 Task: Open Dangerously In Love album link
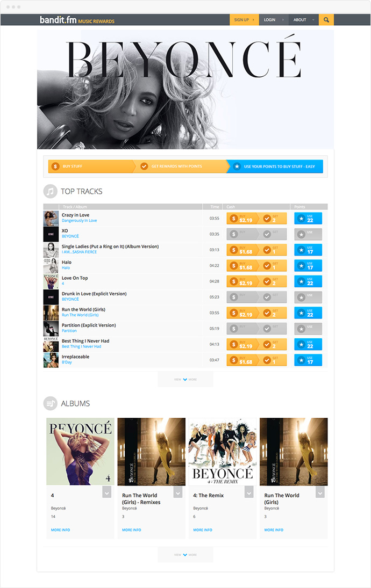click(x=79, y=221)
